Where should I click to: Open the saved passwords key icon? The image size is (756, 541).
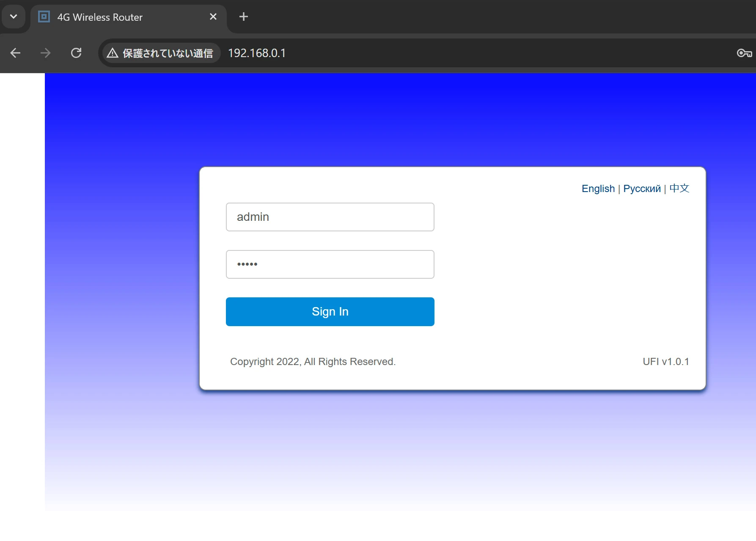[744, 53]
